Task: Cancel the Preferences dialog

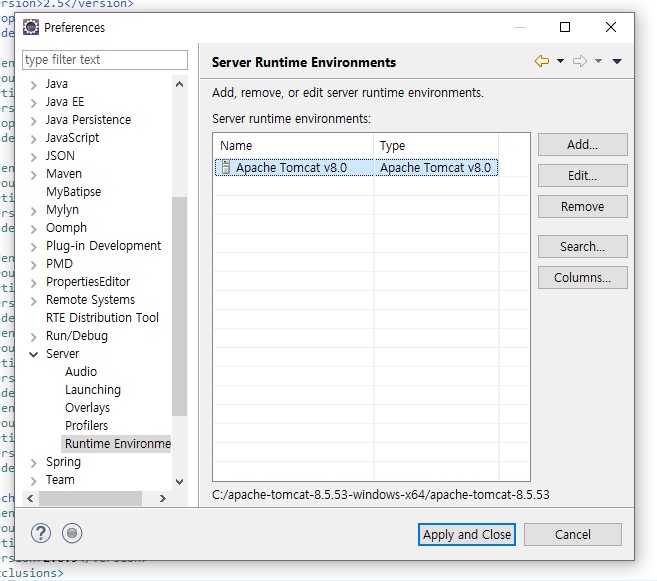Action: tap(572, 535)
